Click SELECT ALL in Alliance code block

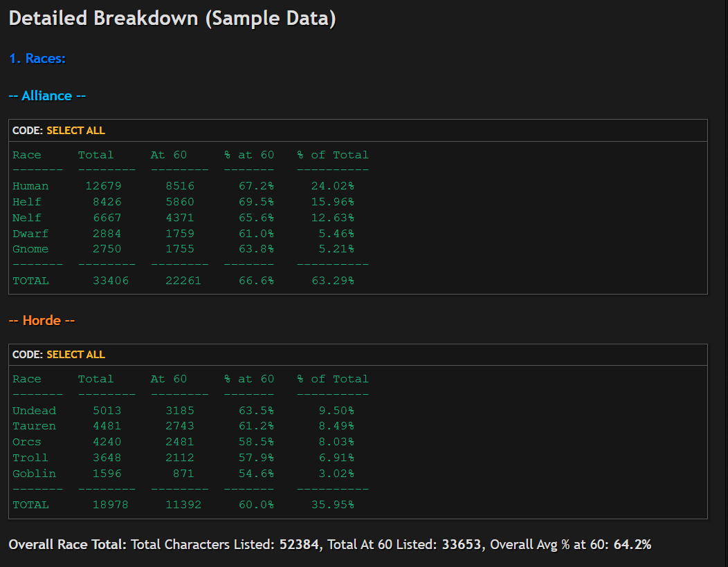75,131
